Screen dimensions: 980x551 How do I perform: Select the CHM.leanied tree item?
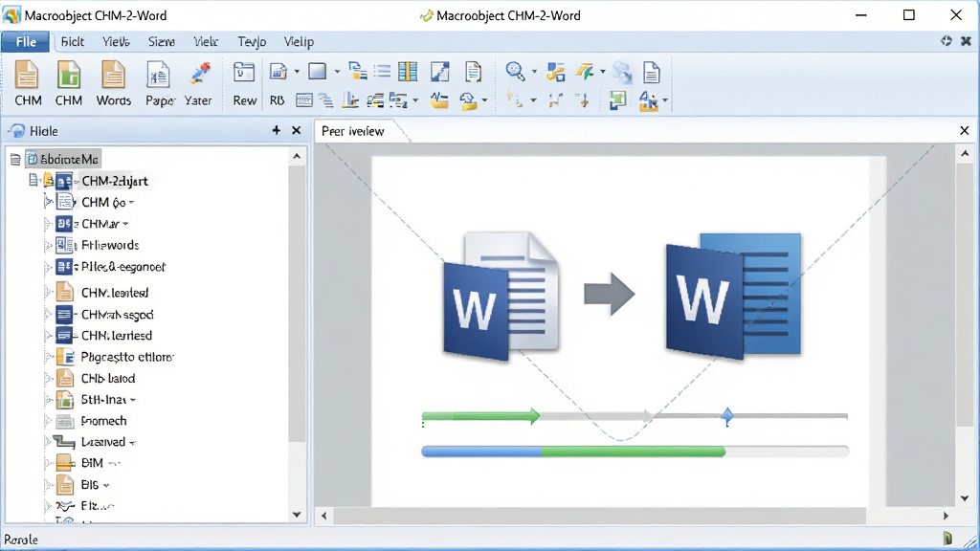(115, 293)
